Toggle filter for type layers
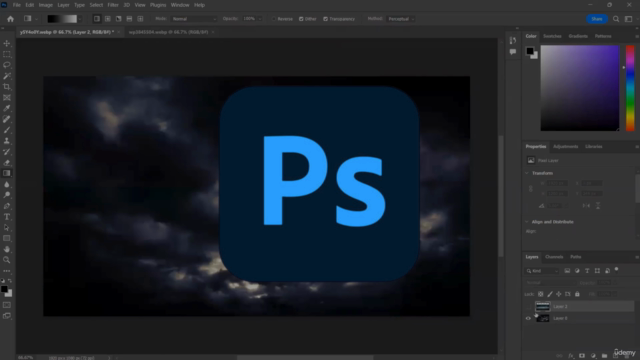The height and width of the screenshot is (360, 640). click(x=587, y=271)
